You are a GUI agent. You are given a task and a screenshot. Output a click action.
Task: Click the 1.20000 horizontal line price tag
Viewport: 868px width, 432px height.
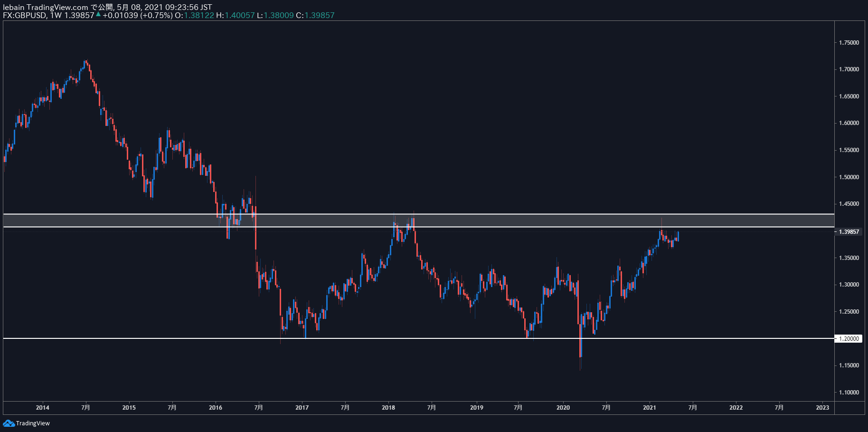[x=849, y=339]
